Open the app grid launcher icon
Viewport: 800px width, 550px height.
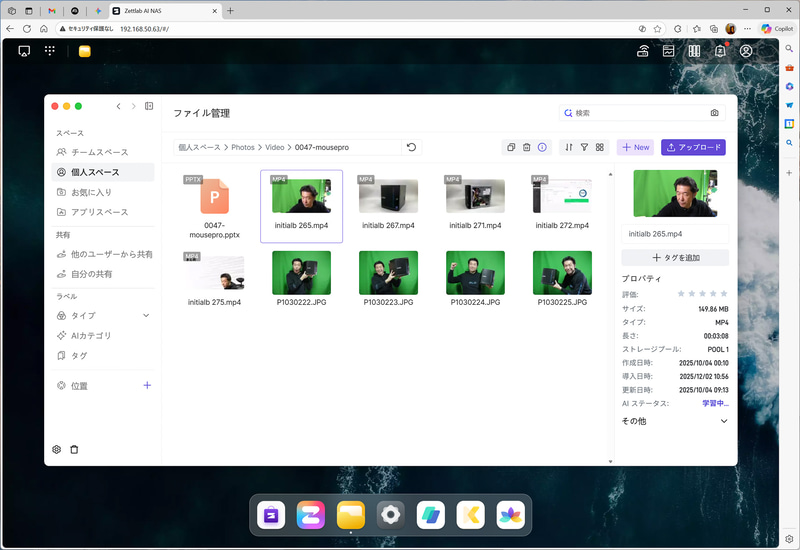tap(49, 51)
